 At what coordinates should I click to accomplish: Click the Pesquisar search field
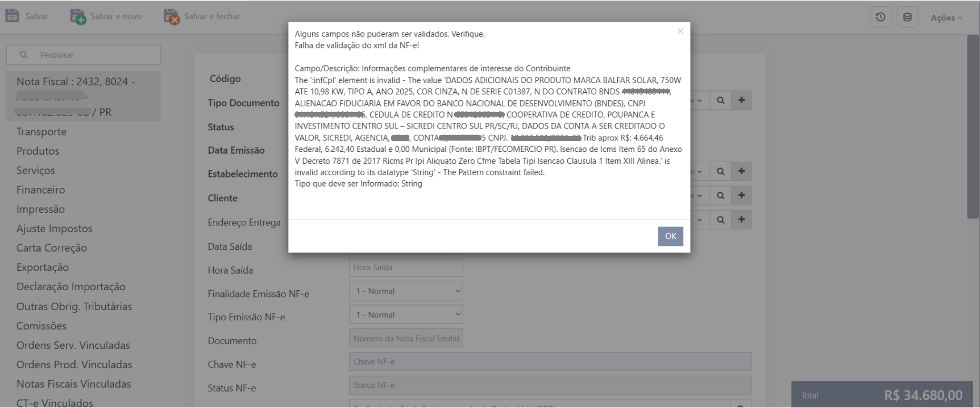tap(84, 55)
